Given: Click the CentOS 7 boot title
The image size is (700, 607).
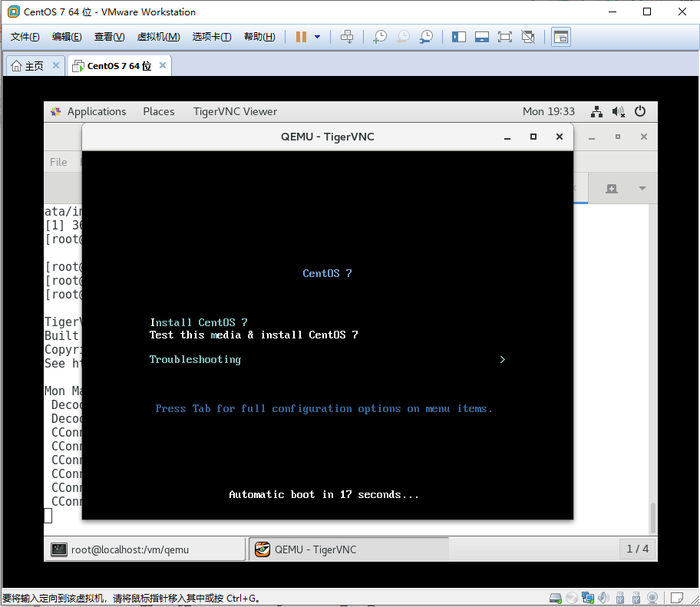Looking at the screenshot, I should click(x=327, y=273).
